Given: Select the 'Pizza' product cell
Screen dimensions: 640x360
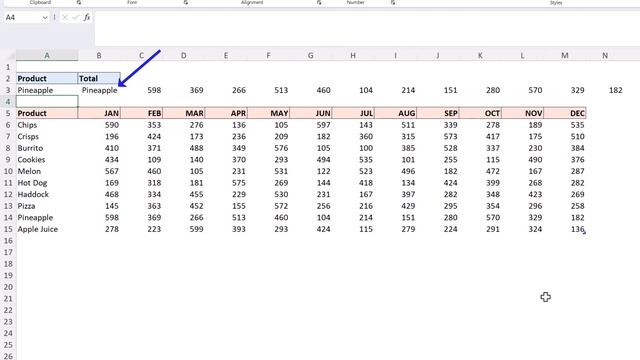Looking at the screenshot, I should point(47,206).
